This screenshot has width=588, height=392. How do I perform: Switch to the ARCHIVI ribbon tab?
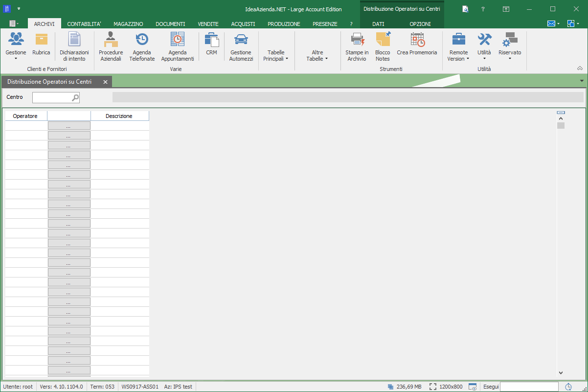(44, 23)
